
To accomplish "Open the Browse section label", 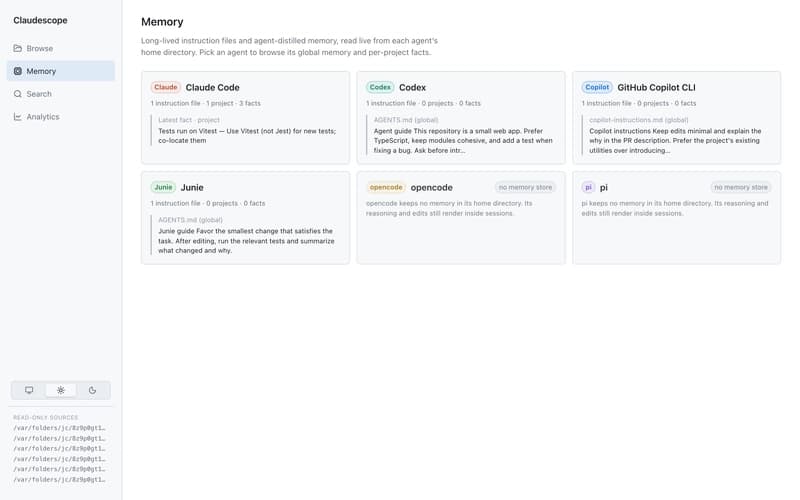I will click(40, 48).
